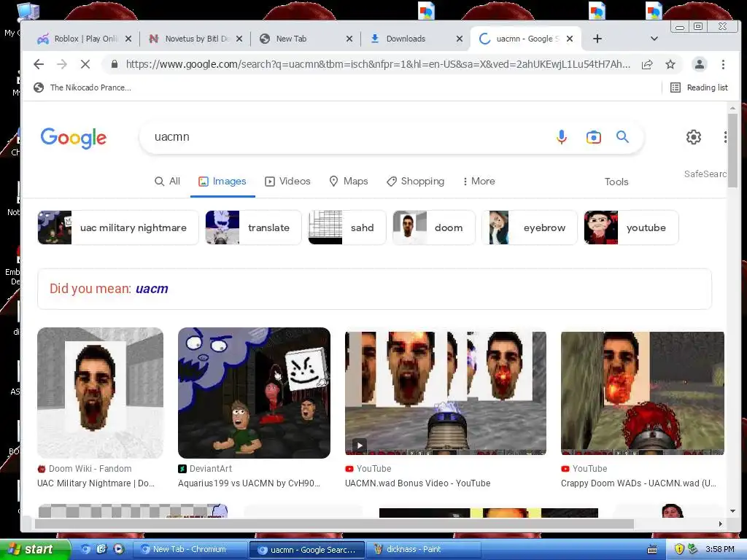Click the Google logo

[74, 138]
